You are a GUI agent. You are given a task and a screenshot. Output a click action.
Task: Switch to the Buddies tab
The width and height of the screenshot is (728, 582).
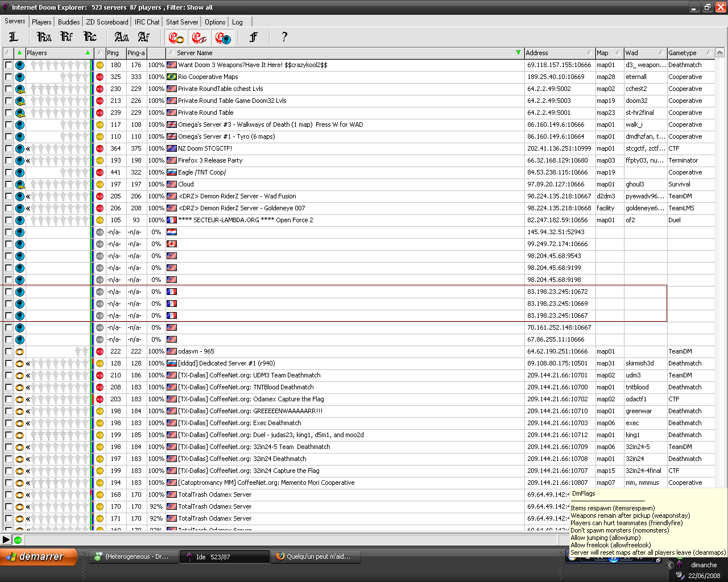click(69, 22)
